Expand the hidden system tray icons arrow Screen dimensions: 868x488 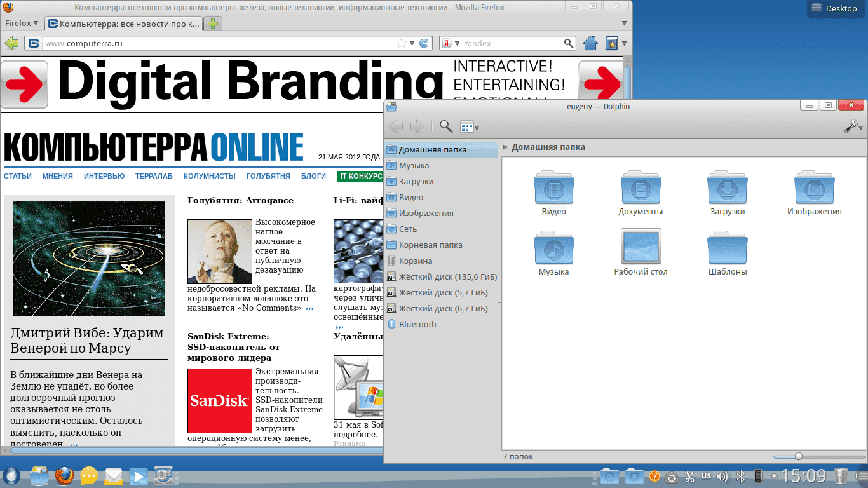coord(774,476)
